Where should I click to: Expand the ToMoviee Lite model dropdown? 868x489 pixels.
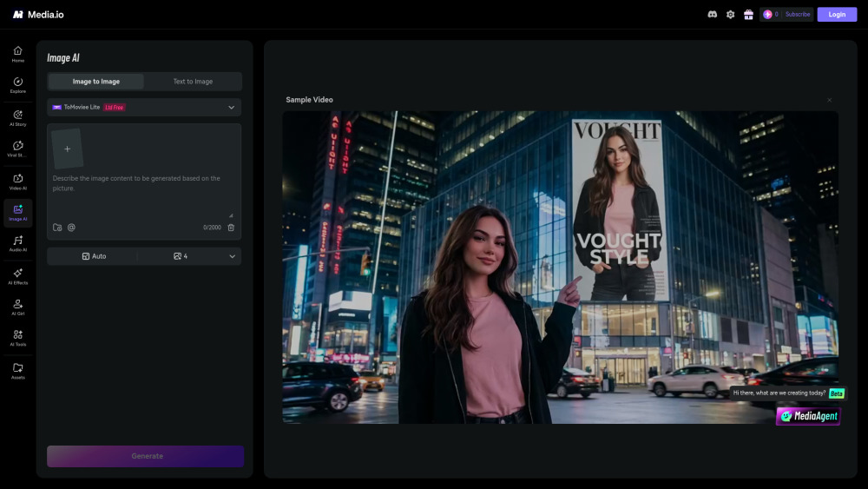[144, 108]
